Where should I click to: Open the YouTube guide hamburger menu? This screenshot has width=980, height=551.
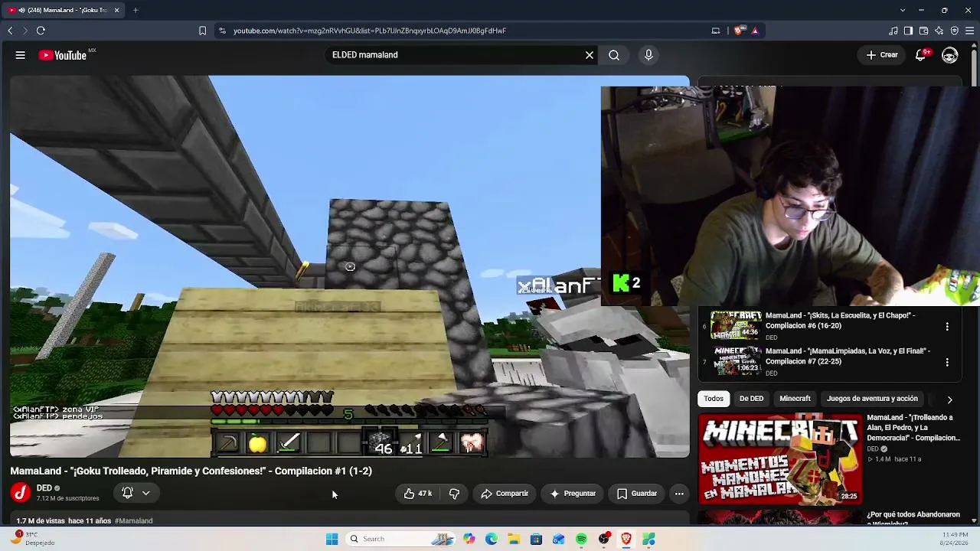pyautogui.click(x=21, y=55)
